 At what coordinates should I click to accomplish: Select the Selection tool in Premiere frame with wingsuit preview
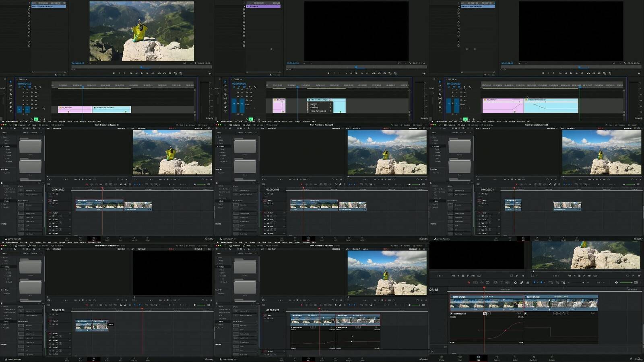point(10,82)
